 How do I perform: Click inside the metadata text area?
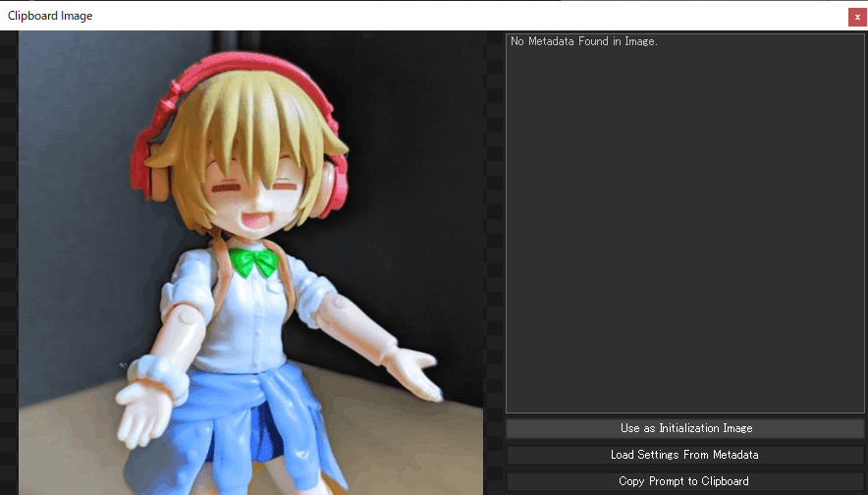point(685,223)
